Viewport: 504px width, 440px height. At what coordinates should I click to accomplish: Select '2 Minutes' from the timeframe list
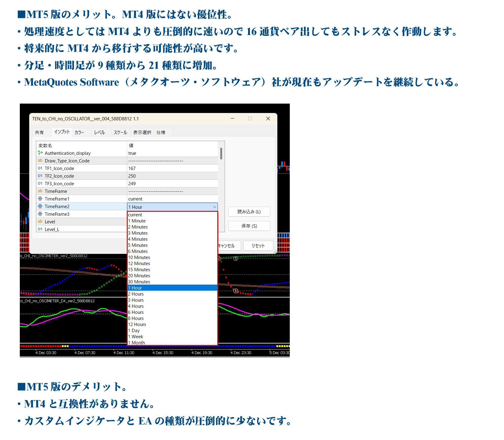(172, 227)
